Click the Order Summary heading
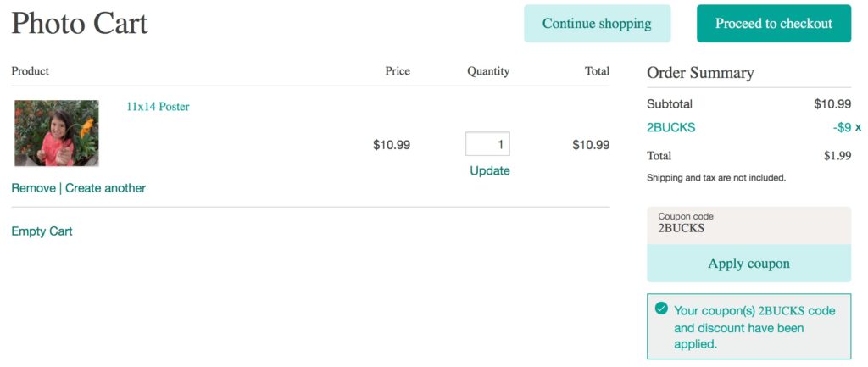Screen dimensions: 868x367 (700, 73)
